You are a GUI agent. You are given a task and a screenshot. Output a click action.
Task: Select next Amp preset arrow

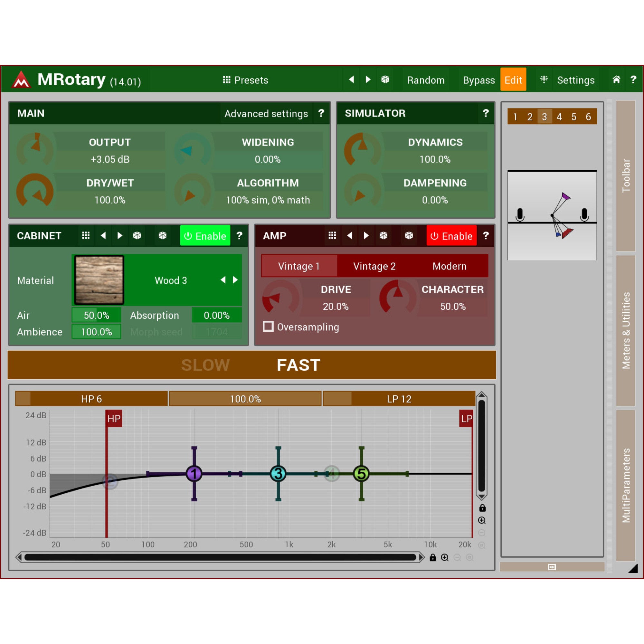pos(366,236)
